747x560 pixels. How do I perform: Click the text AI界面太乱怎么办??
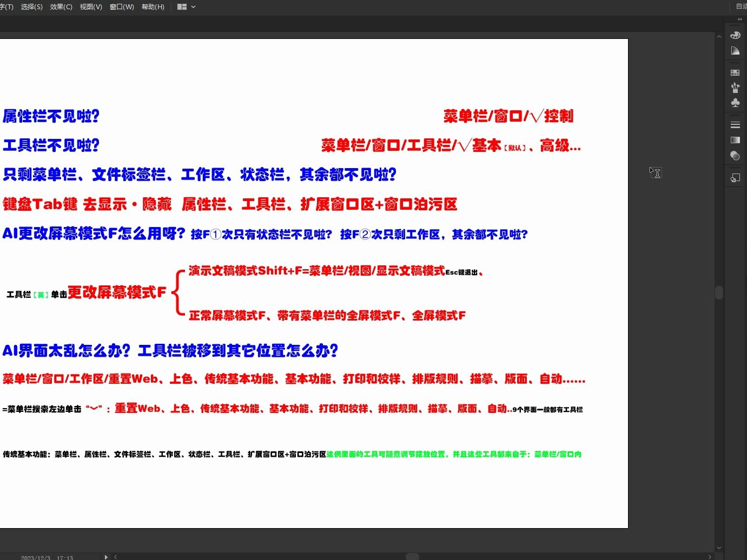tap(67, 351)
